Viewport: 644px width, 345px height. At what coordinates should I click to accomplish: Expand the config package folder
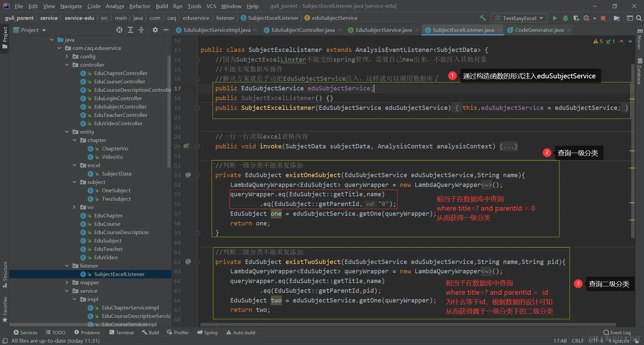(x=67, y=57)
